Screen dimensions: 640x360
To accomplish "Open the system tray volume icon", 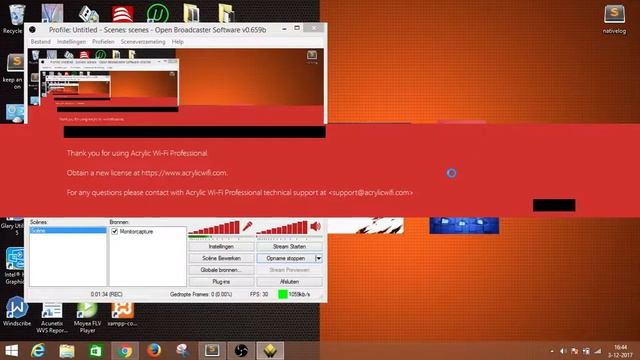I will [x=563, y=351].
